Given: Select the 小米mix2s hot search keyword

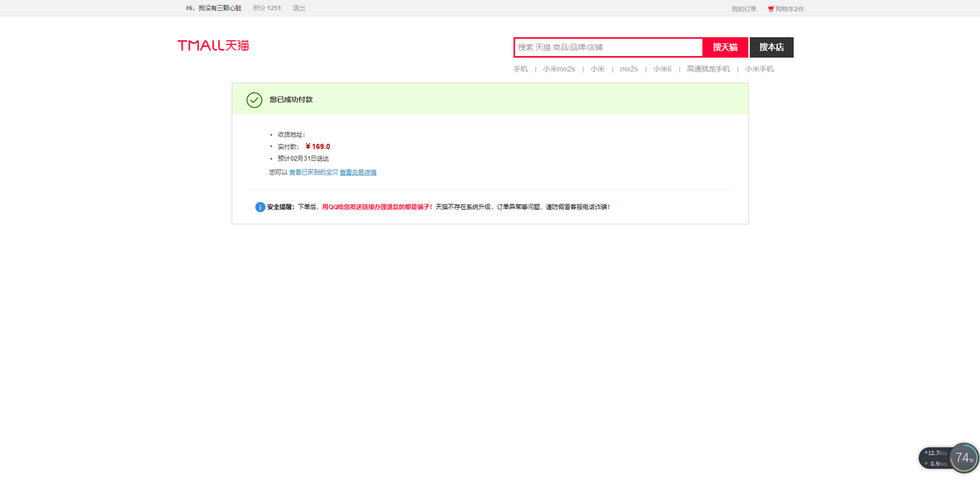Looking at the screenshot, I should [x=559, y=69].
